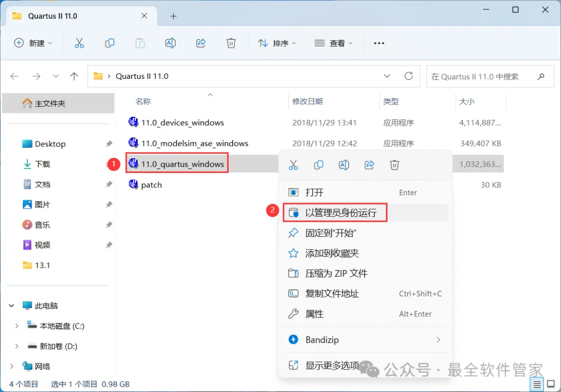Choose 复制文件地址 in context menu

tap(365, 294)
